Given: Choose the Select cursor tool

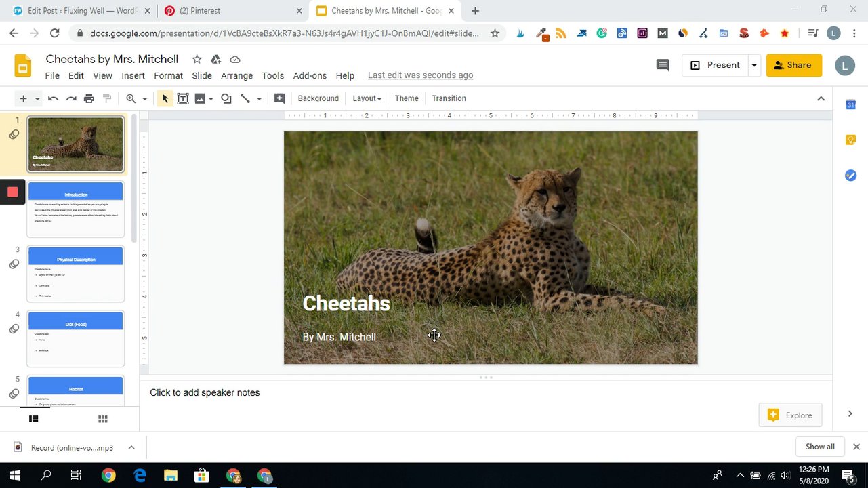Looking at the screenshot, I should 165,98.
